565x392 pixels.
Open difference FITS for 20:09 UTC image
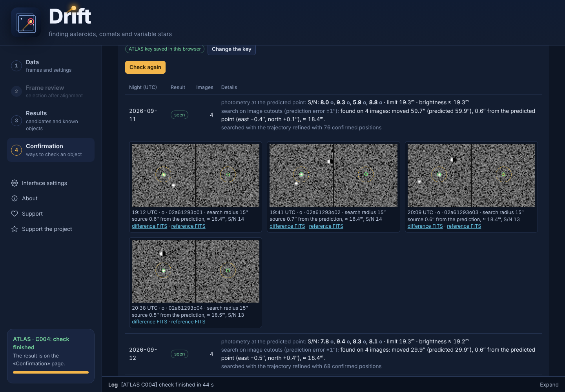(425, 226)
